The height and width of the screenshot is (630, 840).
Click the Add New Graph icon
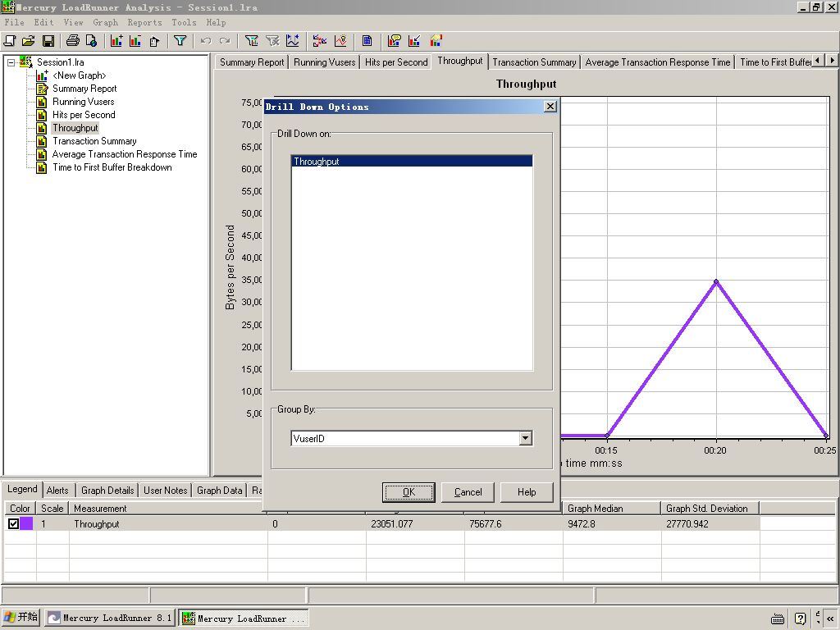pos(116,41)
